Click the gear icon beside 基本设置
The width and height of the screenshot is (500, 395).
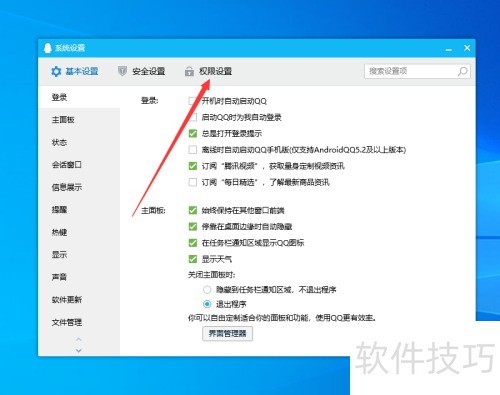pos(56,71)
